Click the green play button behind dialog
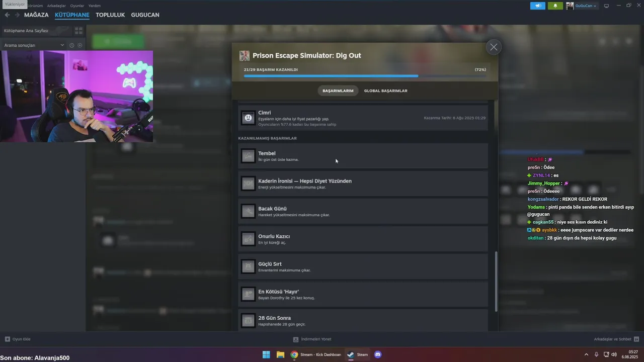 coord(118,41)
